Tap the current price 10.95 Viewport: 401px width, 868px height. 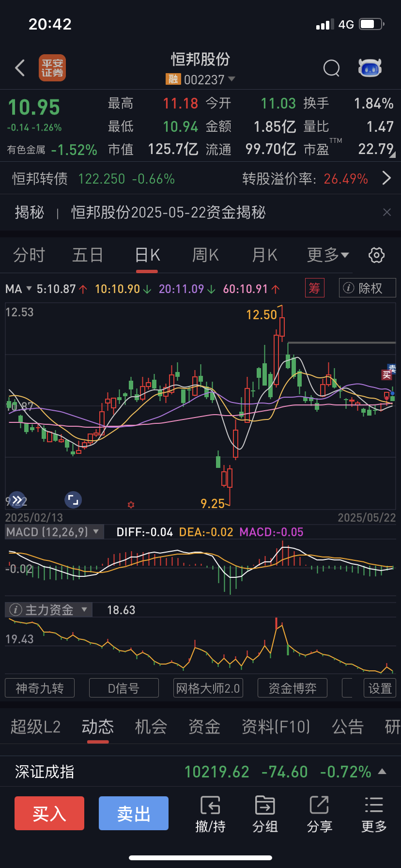point(34,108)
